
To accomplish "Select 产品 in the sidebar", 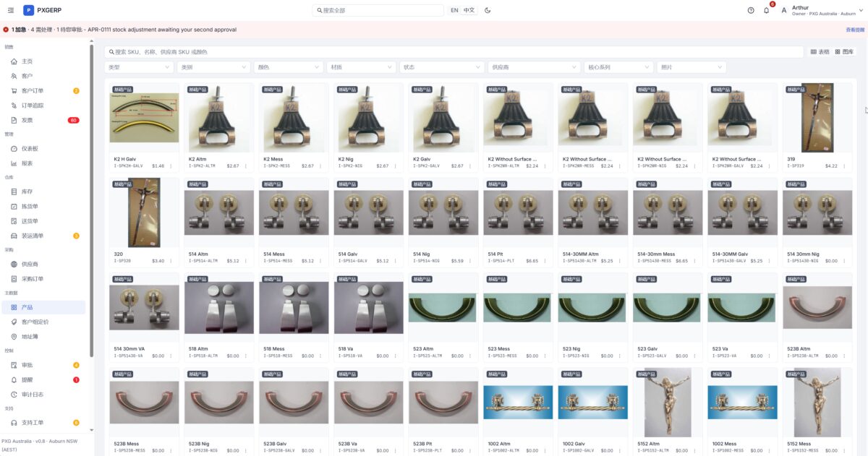I will coord(43,307).
